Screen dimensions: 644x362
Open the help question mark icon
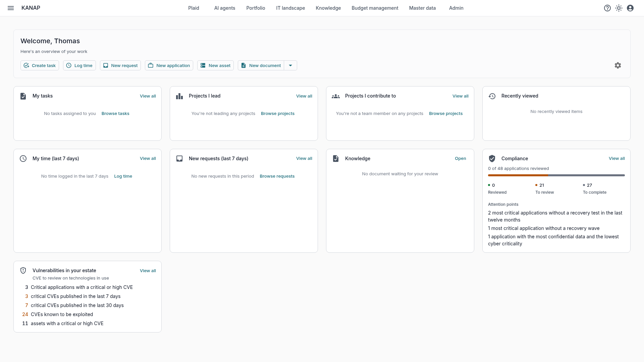tap(607, 8)
